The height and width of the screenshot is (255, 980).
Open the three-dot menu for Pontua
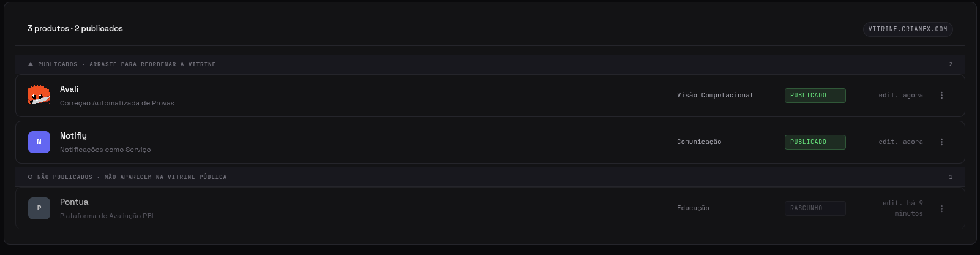click(x=941, y=208)
